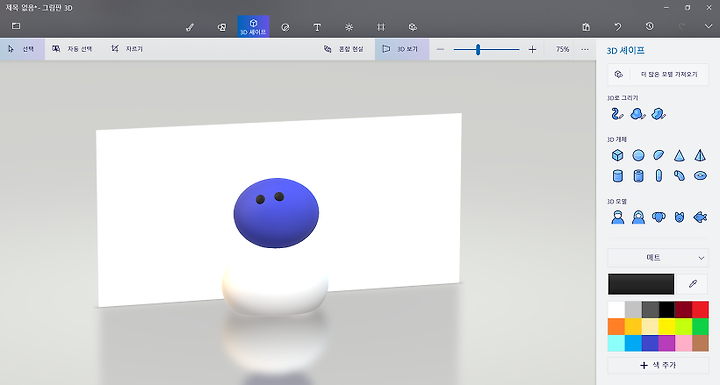Switch to the 3D 셰이프 tab
The image size is (720, 385).
(x=253, y=27)
